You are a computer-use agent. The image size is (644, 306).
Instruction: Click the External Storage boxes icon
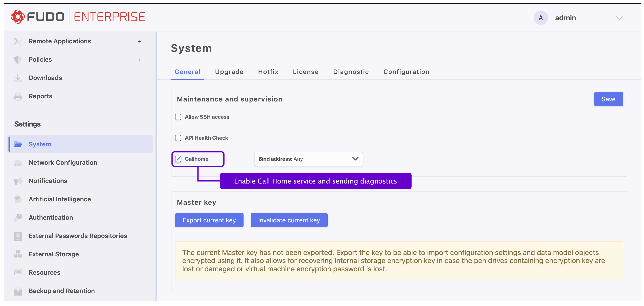click(x=18, y=254)
